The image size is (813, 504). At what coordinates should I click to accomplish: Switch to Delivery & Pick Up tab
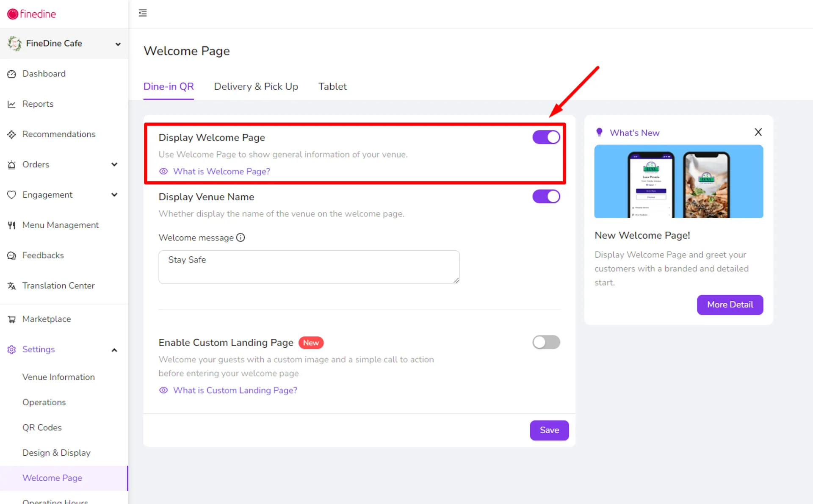point(256,86)
